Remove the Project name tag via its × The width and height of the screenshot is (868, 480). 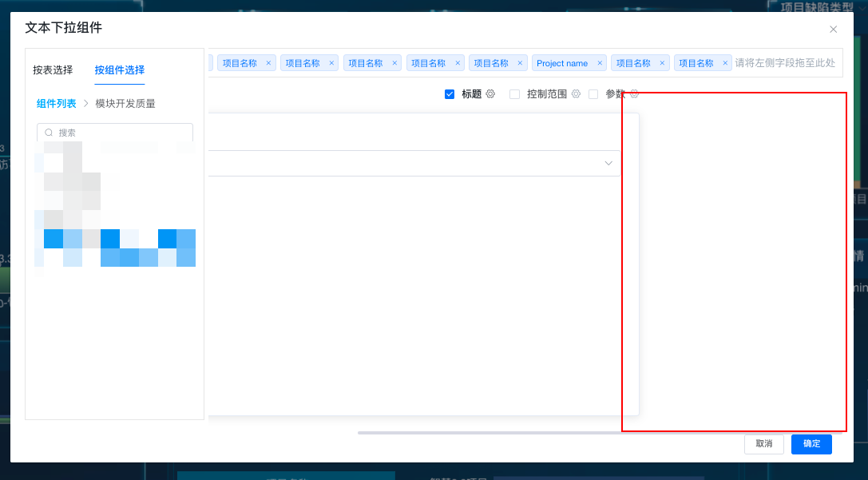point(600,63)
